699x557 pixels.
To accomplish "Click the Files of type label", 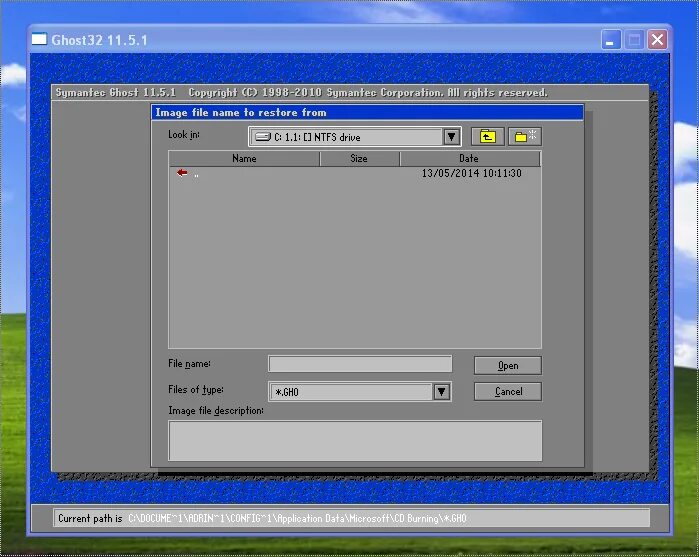I will [196, 390].
